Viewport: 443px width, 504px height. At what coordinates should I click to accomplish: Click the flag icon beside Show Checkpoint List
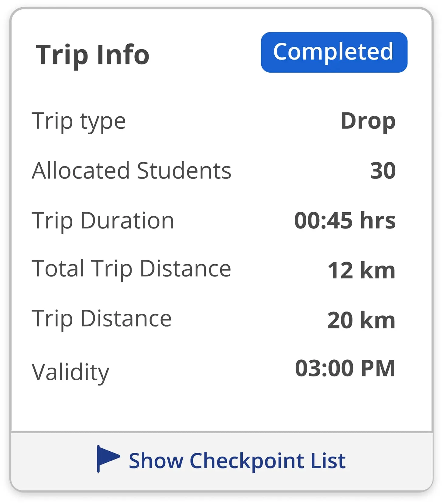(x=108, y=458)
